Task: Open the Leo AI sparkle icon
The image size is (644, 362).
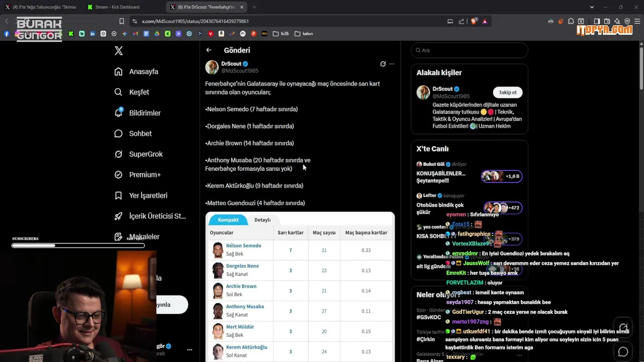Action: pyautogui.click(x=617, y=21)
